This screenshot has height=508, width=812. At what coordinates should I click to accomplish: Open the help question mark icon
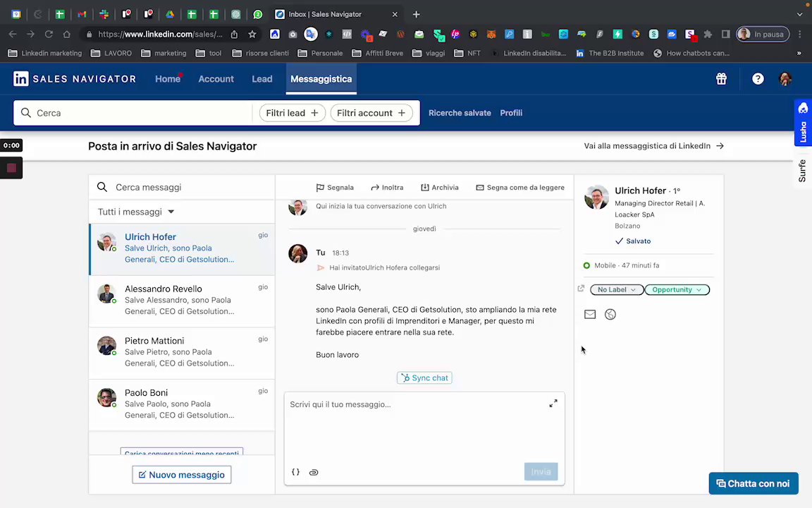[758, 79]
